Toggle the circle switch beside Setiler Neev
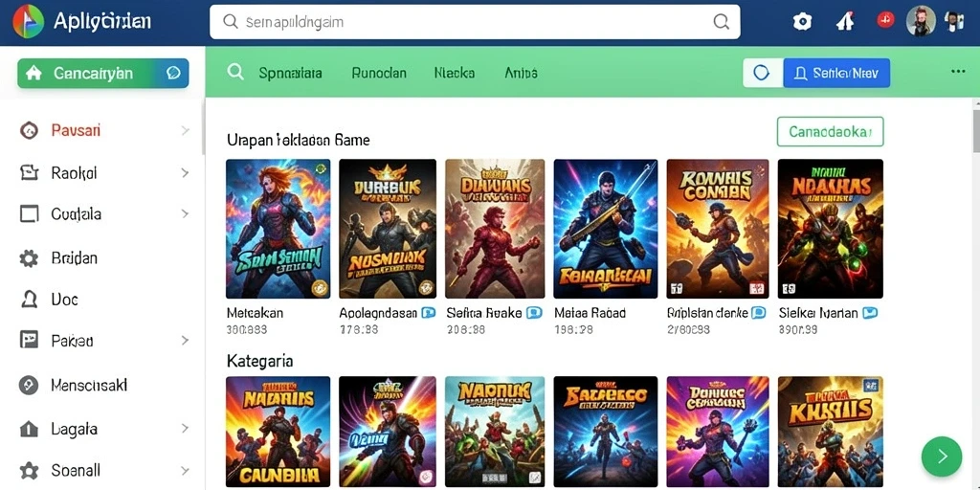980x490 pixels. coord(762,73)
